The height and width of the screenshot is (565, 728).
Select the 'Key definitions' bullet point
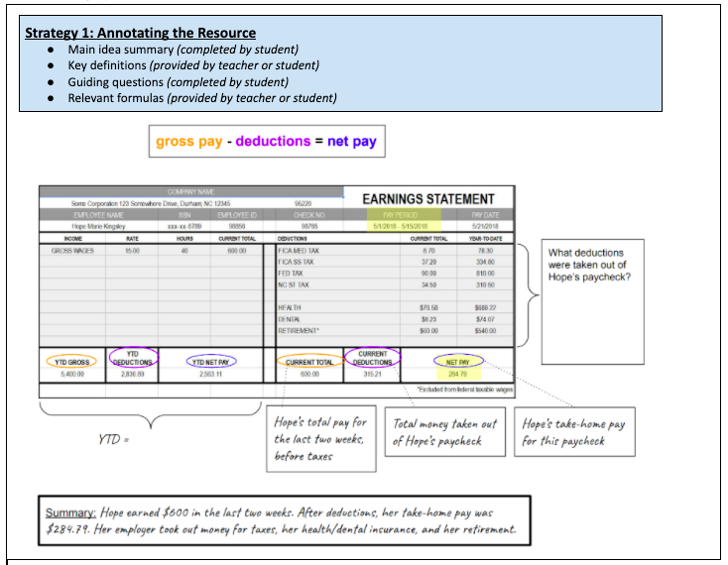pos(193,65)
